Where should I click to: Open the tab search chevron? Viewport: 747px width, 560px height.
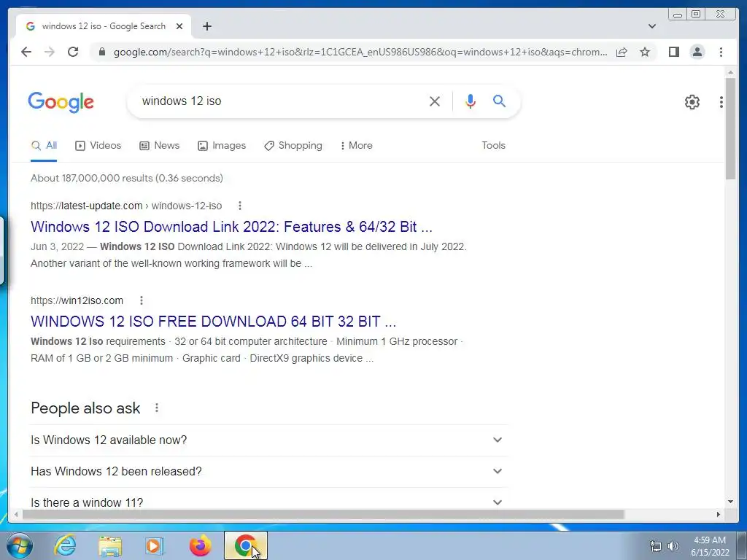pyautogui.click(x=652, y=26)
